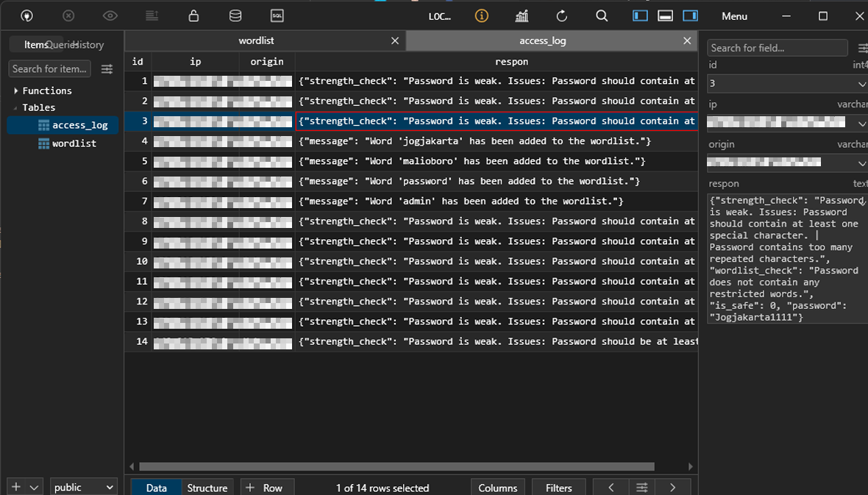This screenshot has height=495, width=868.
Task: Toggle the bottom panel layout visibility
Action: [x=665, y=15]
